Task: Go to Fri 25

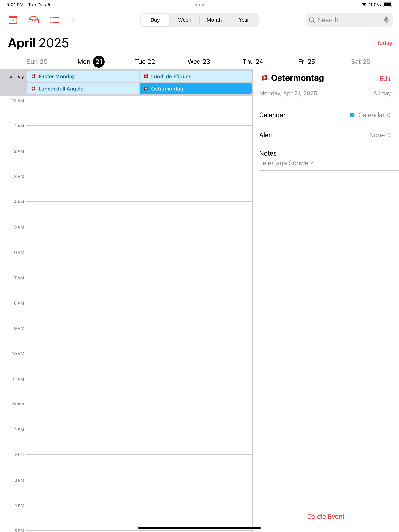Action: (306, 62)
